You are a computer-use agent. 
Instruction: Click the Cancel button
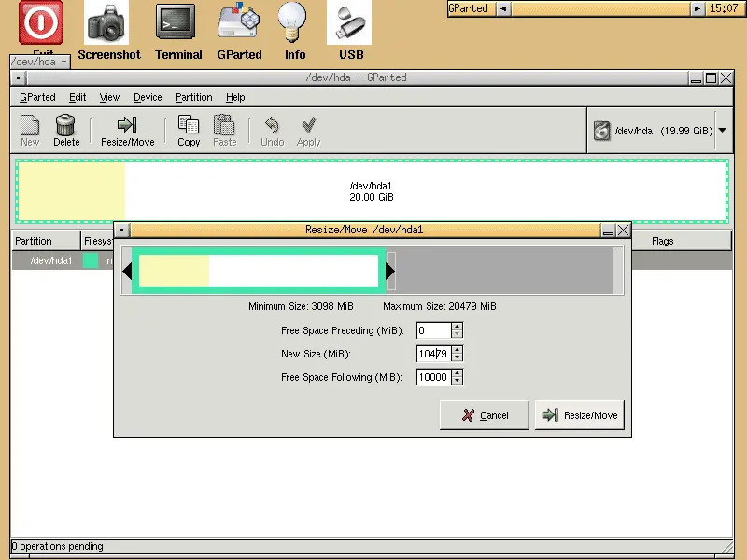click(484, 415)
